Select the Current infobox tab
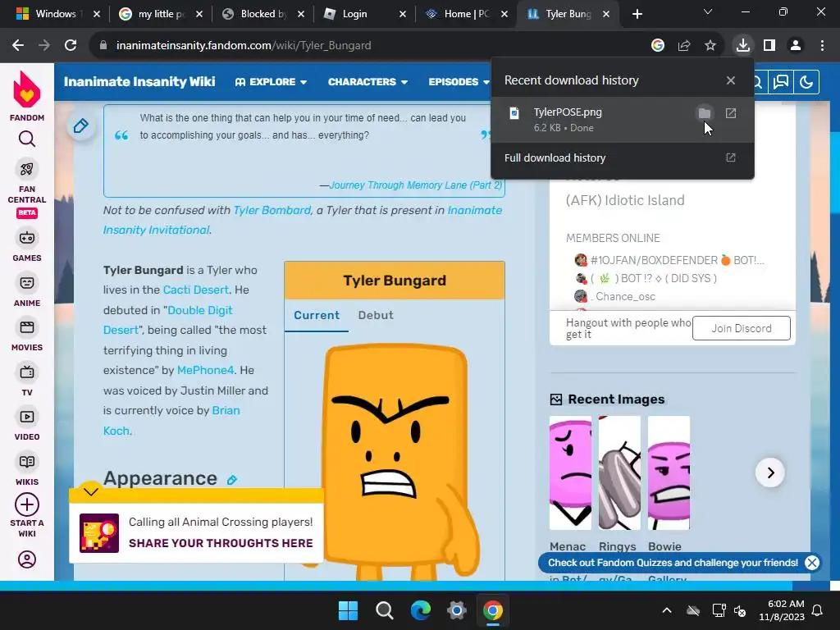The height and width of the screenshot is (630, 840). (x=317, y=315)
